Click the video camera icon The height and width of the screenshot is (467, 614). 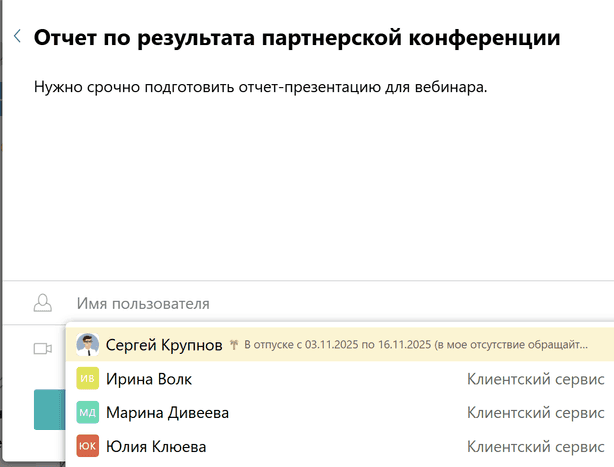coord(42,348)
